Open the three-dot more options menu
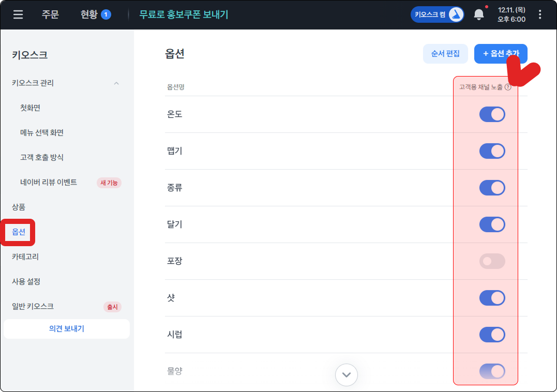 click(540, 14)
